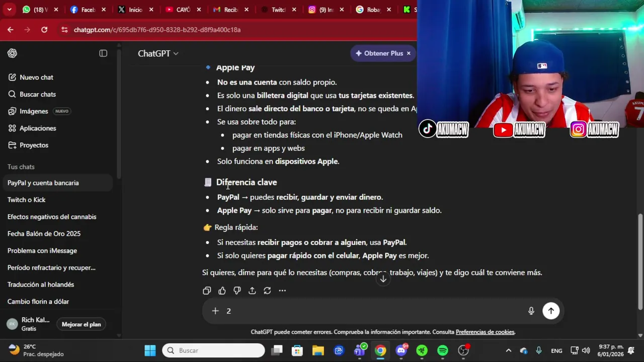Image resolution: width=644 pixels, height=362 pixels.
Task: Open Microsoft Store from the taskbar
Action: pyautogui.click(x=297, y=350)
